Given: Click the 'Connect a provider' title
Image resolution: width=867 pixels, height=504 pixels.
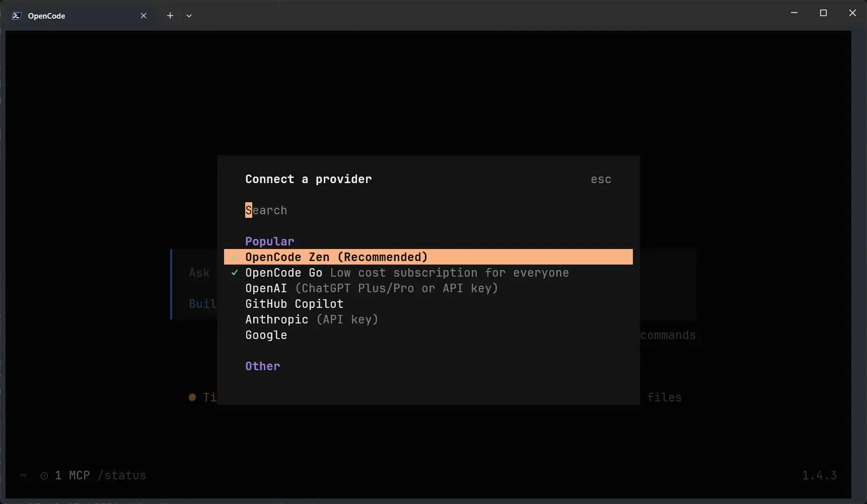Looking at the screenshot, I should point(309,180).
